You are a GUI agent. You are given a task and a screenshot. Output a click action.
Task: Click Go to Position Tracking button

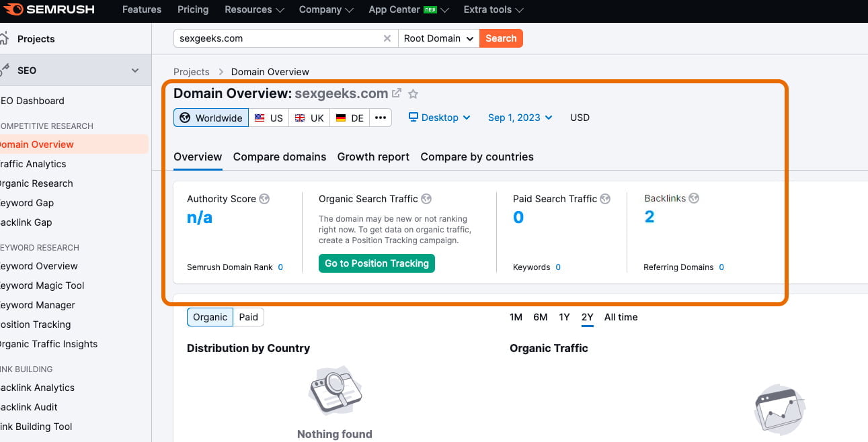coord(377,263)
